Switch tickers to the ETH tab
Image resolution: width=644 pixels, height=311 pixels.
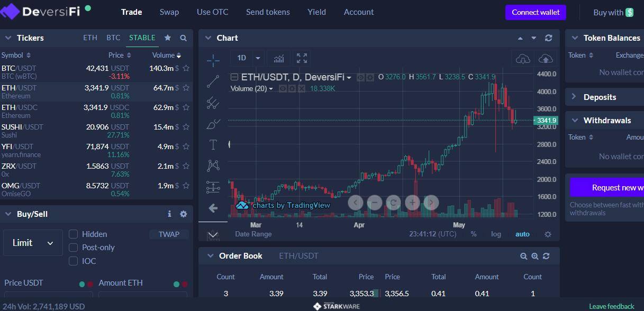[90, 38]
